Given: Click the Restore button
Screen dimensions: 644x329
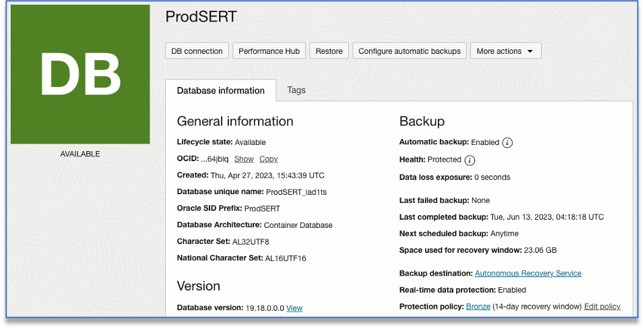Looking at the screenshot, I should (x=329, y=51).
